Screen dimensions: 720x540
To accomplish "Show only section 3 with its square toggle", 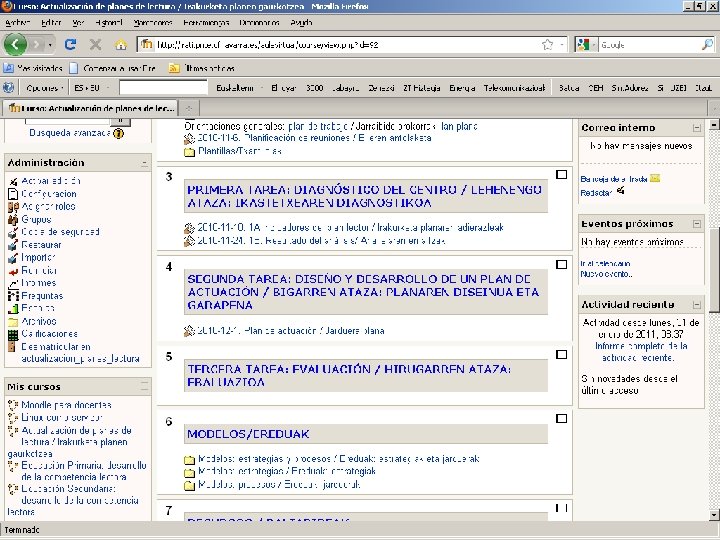I will click(561, 174).
